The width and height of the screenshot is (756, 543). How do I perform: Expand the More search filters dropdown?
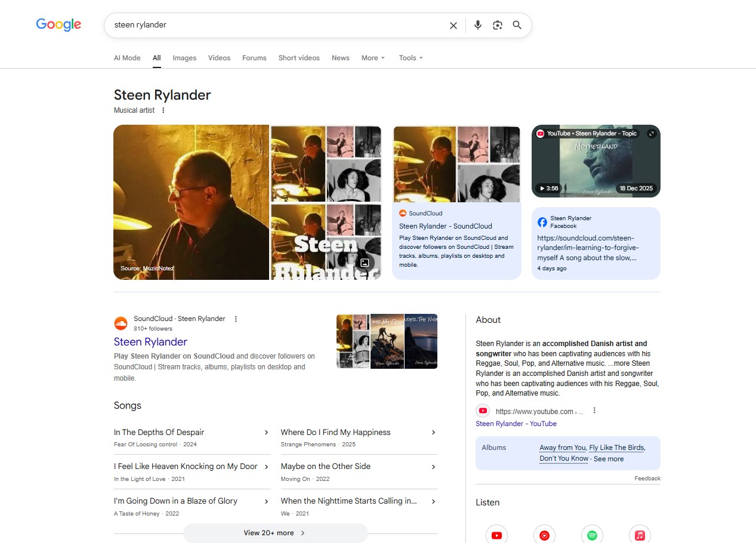tap(373, 58)
